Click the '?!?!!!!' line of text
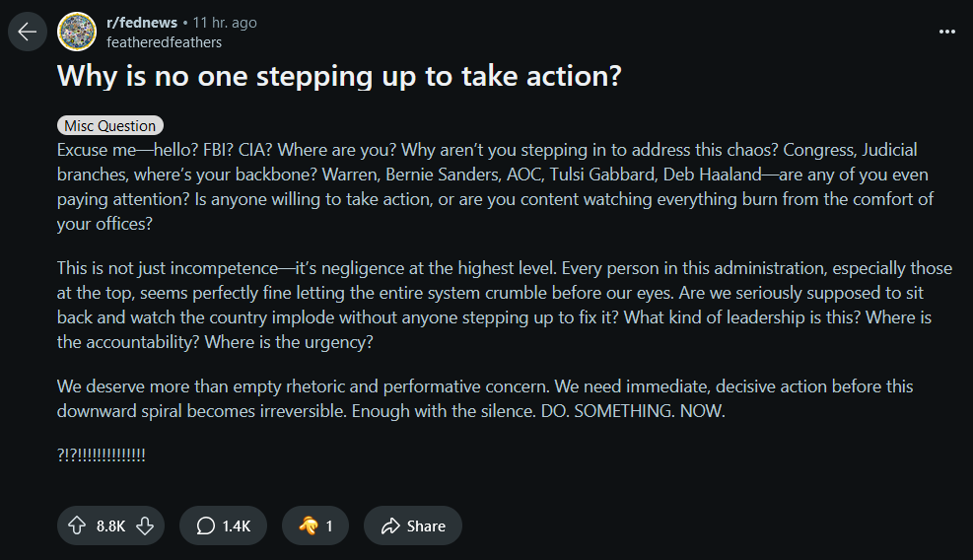The image size is (973, 560). coord(102,455)
